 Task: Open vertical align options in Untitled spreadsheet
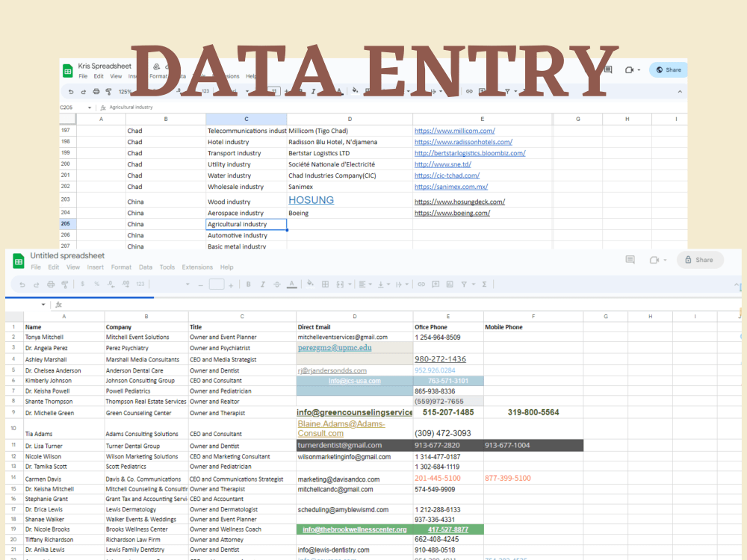[383, 284]
